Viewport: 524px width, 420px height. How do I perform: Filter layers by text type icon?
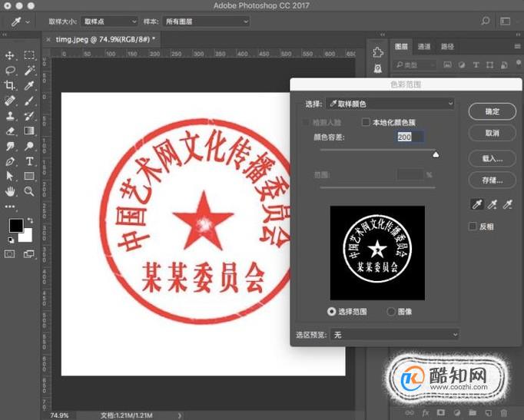click(x=476, y=64)
